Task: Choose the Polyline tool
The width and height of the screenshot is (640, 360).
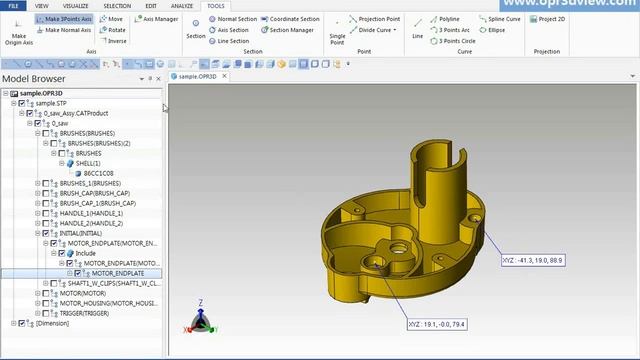Action: pyautogui.click(x=445, y=19)
